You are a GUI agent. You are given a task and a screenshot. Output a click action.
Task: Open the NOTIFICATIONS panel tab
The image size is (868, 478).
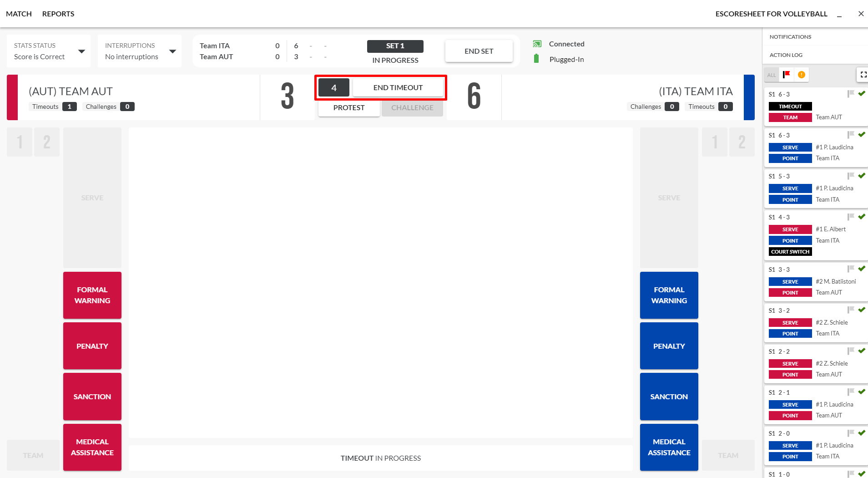(x=790, y=37)
